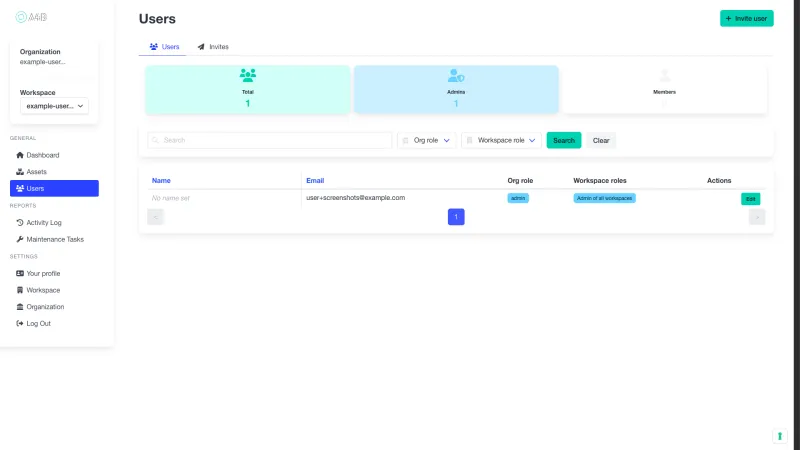Select the Users sidebar item
800x450 pixels.
coord(54,188)
